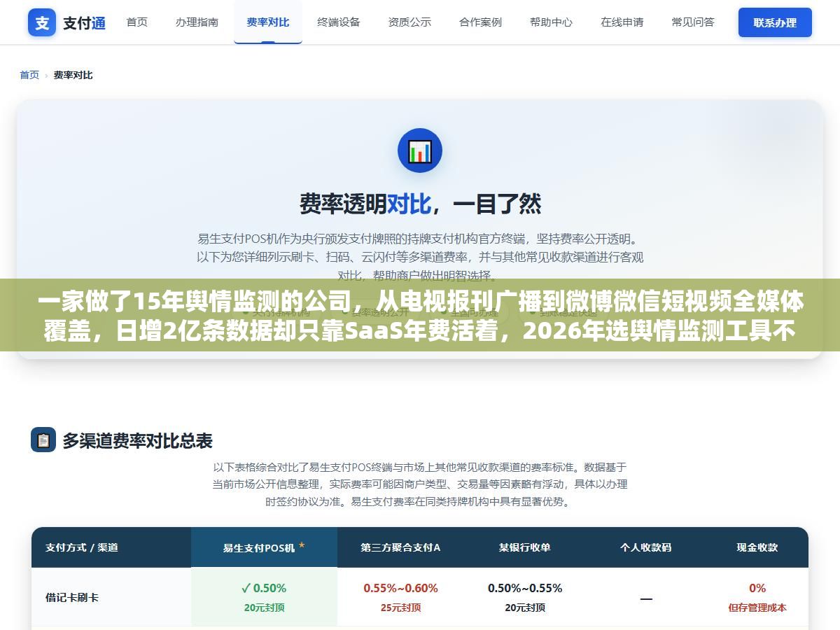Click the 首页 breadcrumb link
This screenshot has width=840, height=630.
(29, 75)
